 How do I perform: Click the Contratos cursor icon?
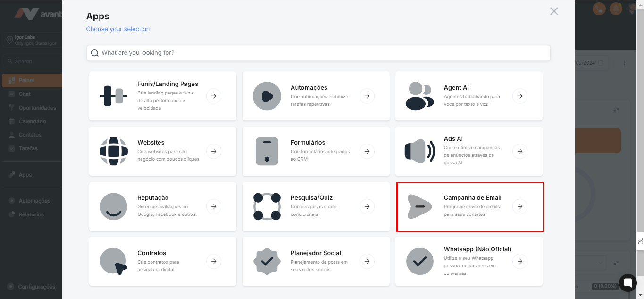coord(114,261)
